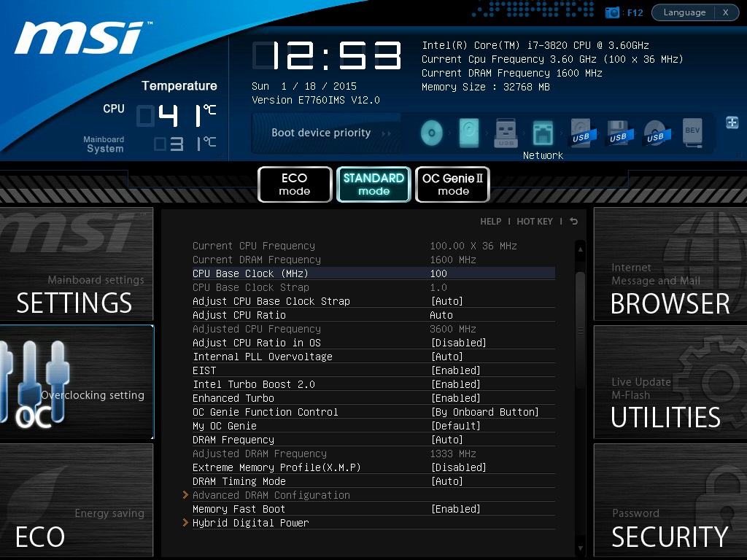The width and height of the screenshot is (747, 560).
Task: Click the Adjusted CPU Frequency 3600 MHz row
Action: (x=373, y=329)
